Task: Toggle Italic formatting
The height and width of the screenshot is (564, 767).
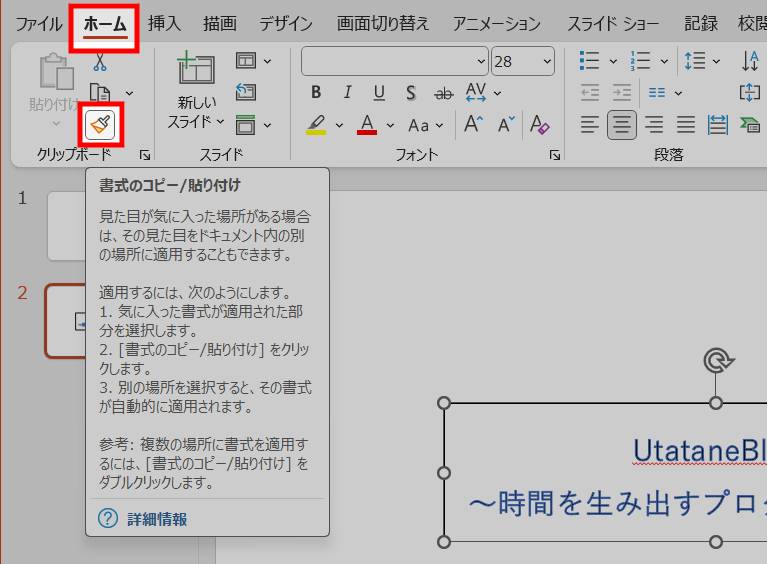Action: tap(347, 92)
